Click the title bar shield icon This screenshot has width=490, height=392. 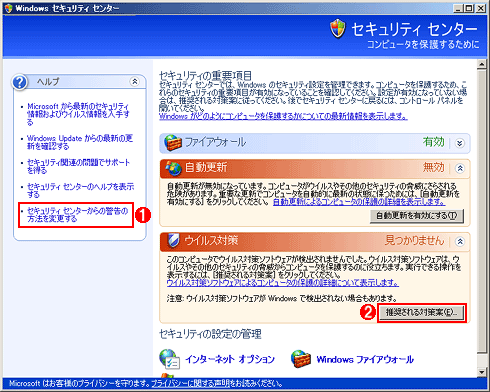point(8,8)
